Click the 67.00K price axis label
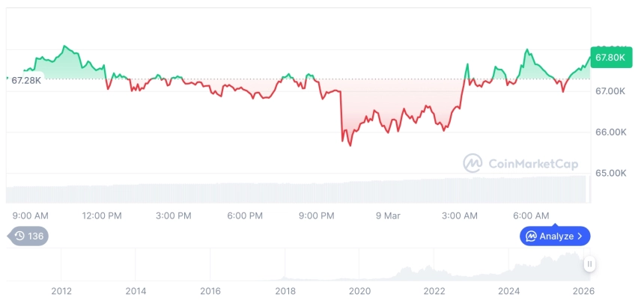The width and height of the screenshot is (644, 300). (x=610, y=91)
